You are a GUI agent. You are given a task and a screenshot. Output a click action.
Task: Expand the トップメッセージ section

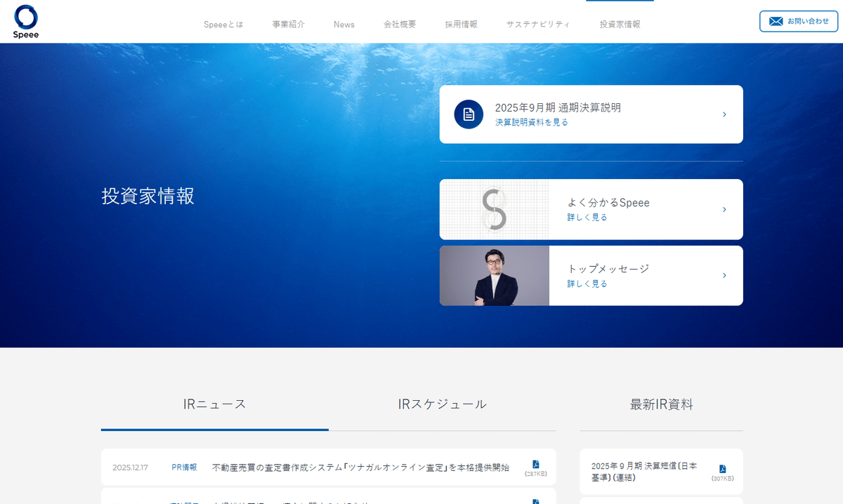(590, 275)
